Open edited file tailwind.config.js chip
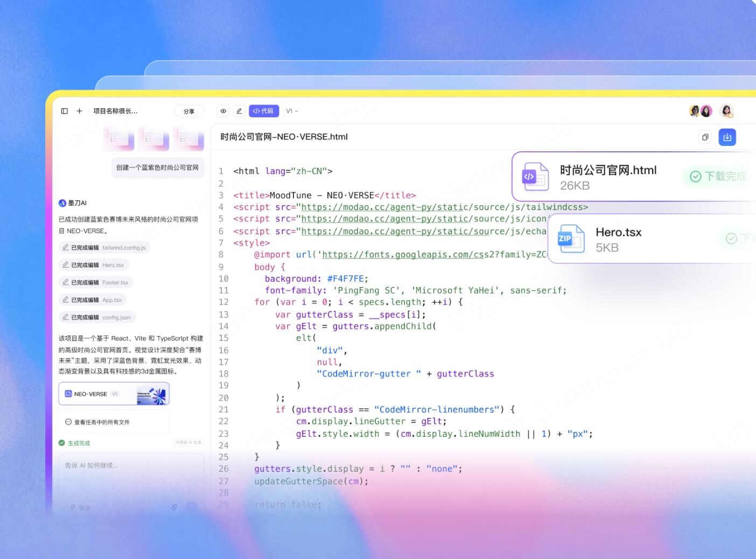The image size is (756, 559). pos(104,248)
